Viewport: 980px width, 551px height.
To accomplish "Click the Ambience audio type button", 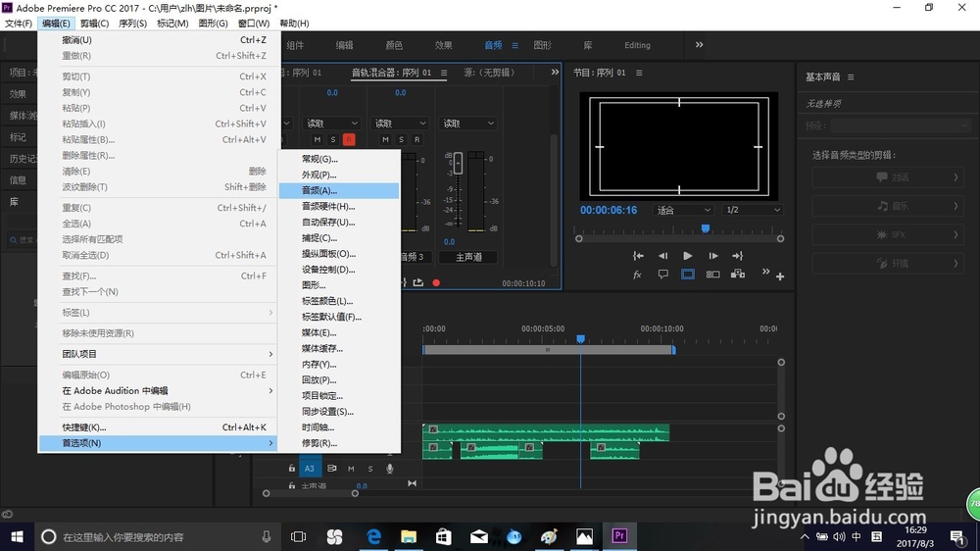I will click(888, 264).
